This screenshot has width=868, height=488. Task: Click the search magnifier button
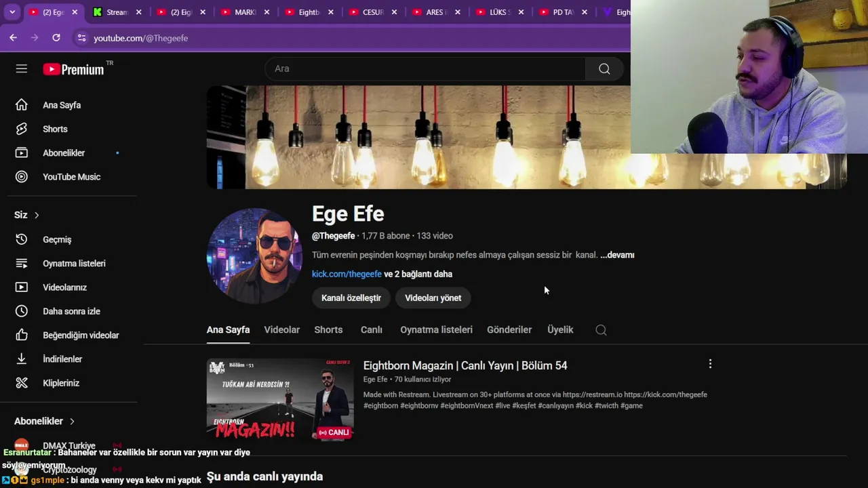tap(604, 68)
